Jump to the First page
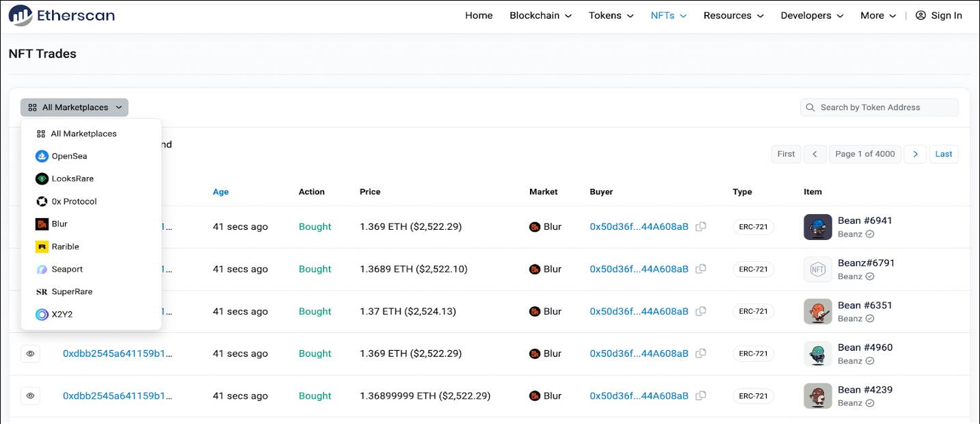The image size is (980, 424). click(786, 154)
